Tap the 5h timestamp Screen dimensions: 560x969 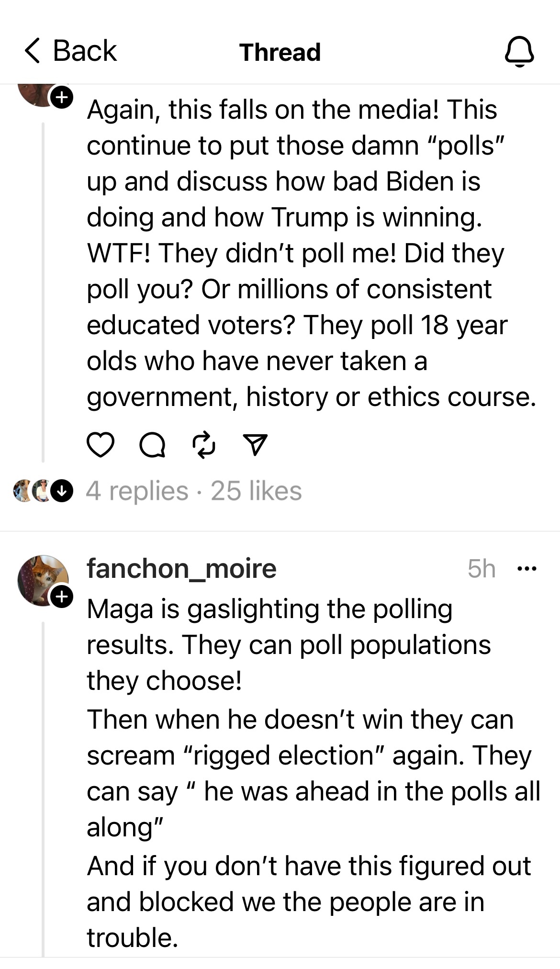point(481,569)
